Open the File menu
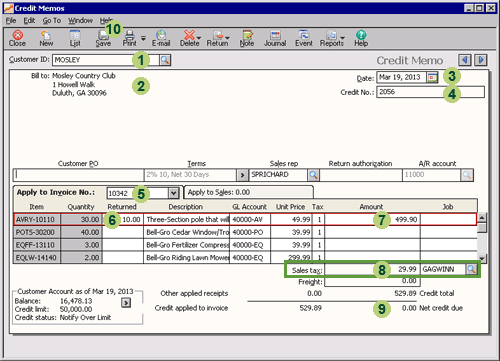The width and height of the screenshot is (500, 361). pyautogui.click(x=11, y=21)
